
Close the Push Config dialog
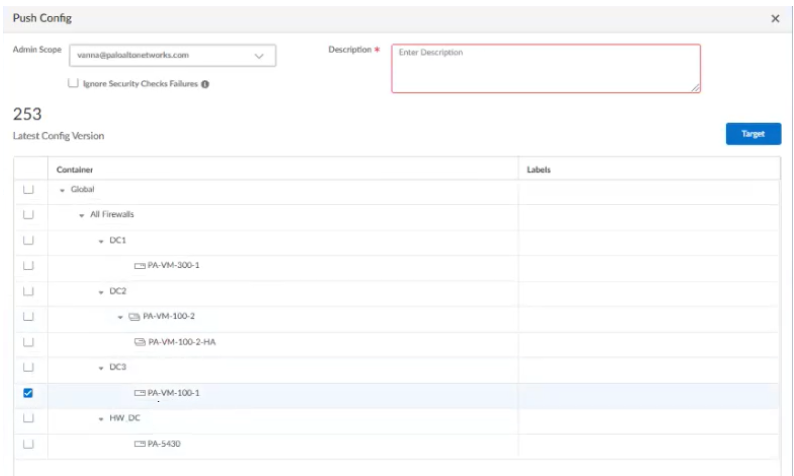(x=775, y=19)
